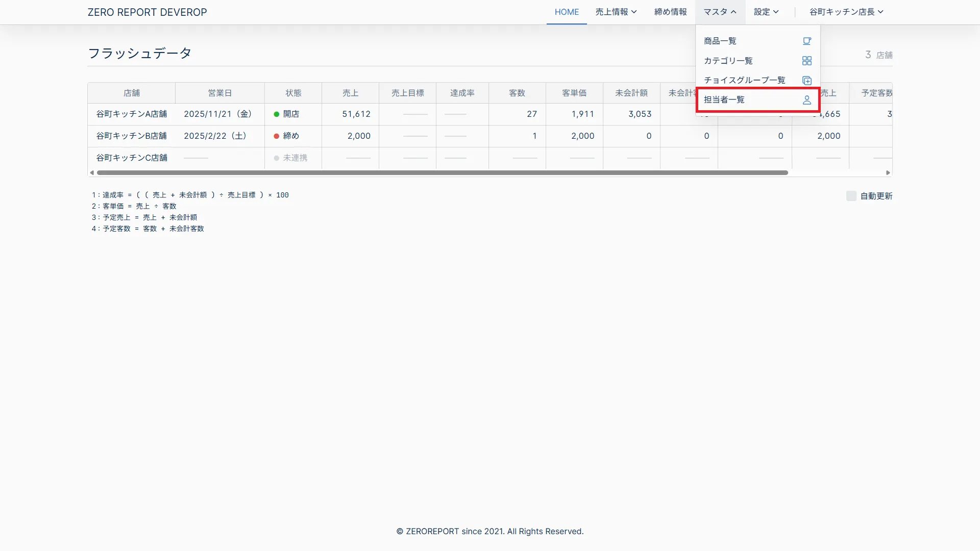Click the table scroll left arrow

pos(92,173)
